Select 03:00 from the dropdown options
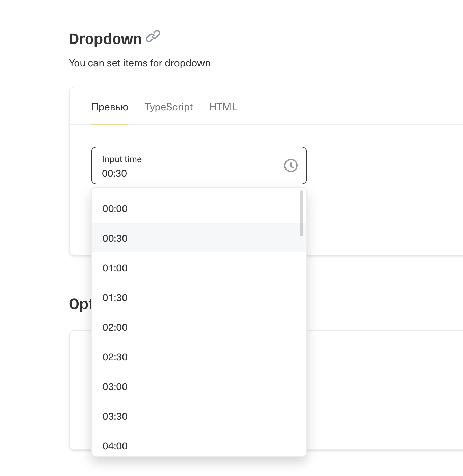The image size is (463, 476). pyautogui.click(x=115, y=387)
